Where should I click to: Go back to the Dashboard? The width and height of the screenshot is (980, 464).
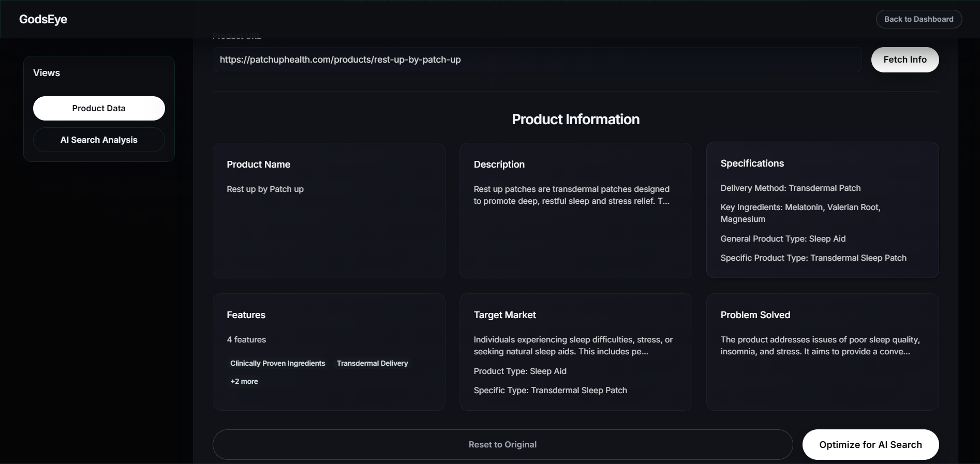[918, 19]
